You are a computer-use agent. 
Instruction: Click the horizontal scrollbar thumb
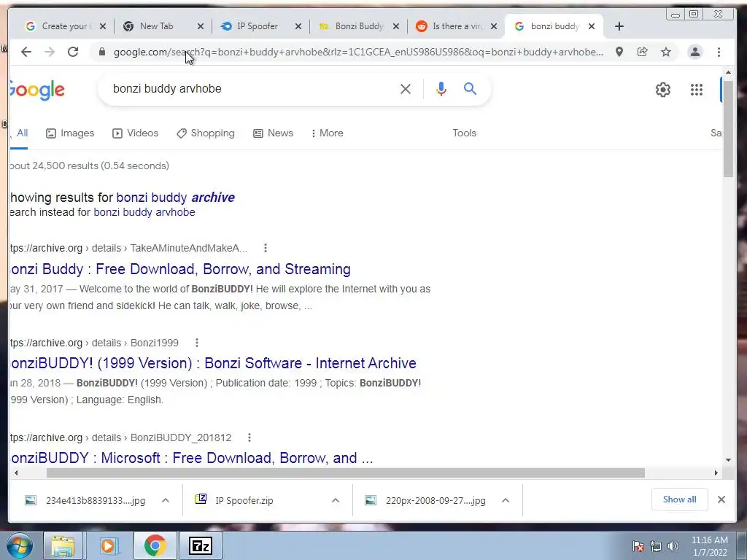345,472
